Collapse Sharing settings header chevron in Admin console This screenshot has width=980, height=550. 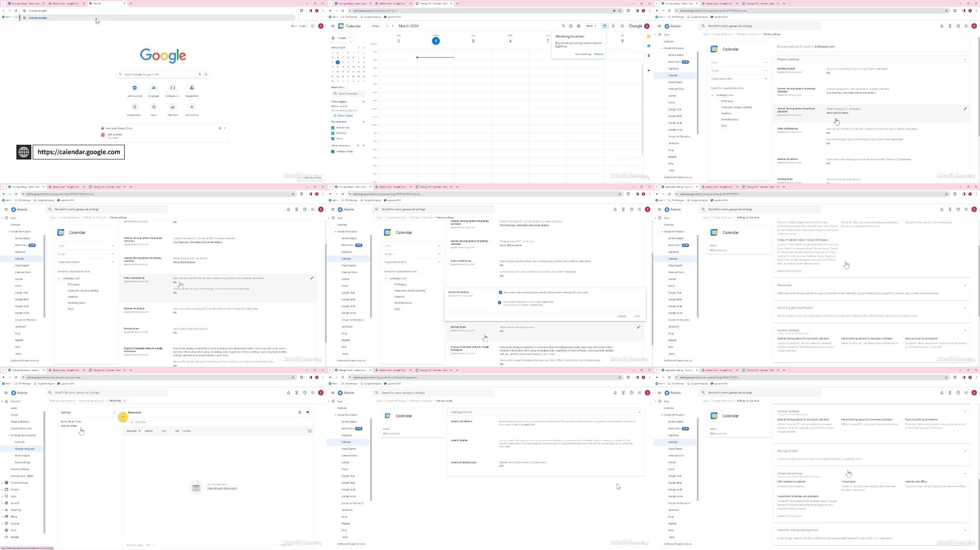click(965, 59)
